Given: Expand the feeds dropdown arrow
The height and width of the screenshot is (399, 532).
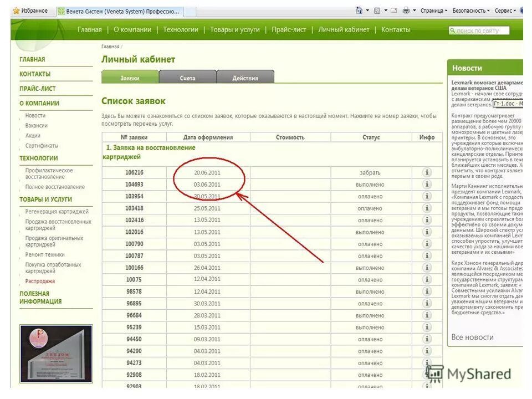Looking at the screenshot, I should pyautogui.click(x=386, y=11).
